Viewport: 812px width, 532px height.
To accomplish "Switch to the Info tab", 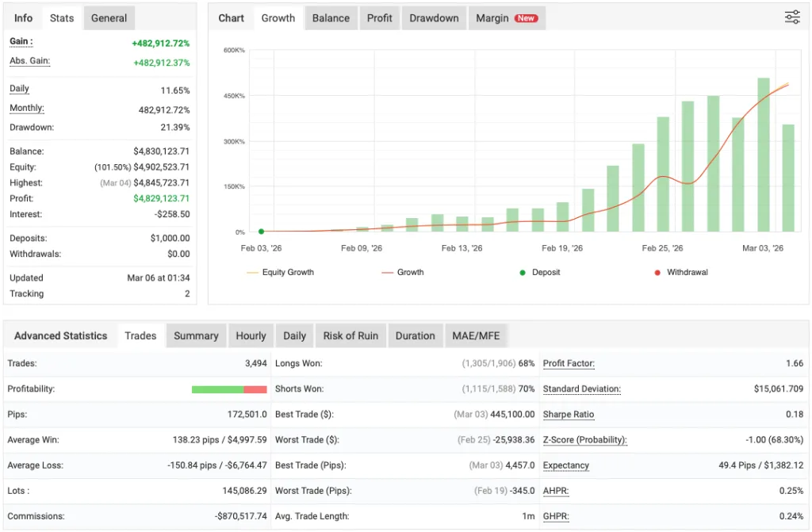I will point(22,17).
